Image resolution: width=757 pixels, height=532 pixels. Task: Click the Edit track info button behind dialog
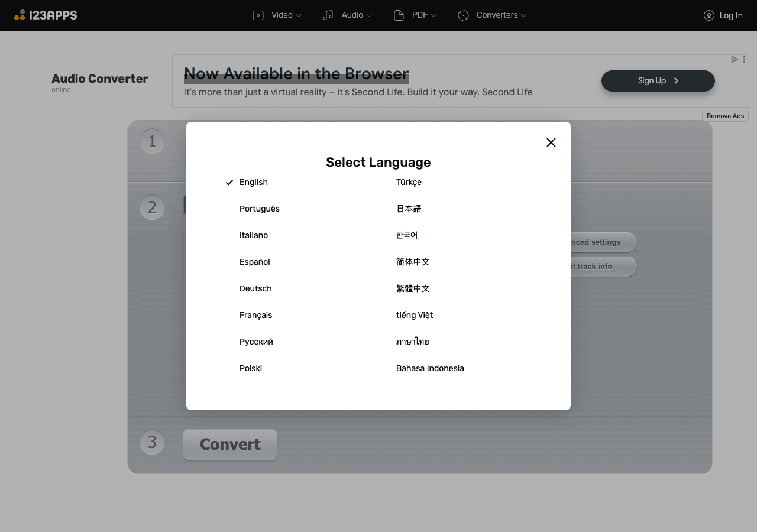[x=603, y=267]
